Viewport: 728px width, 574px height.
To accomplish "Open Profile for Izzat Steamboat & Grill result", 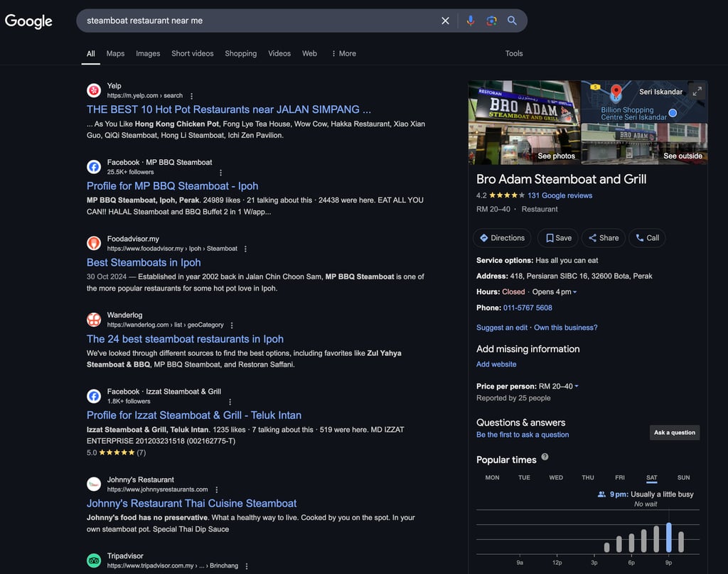I will 193,416.
